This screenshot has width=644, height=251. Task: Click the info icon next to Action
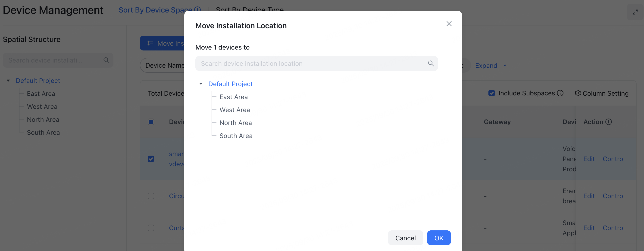pyautogui.click(x=609, y=122)
